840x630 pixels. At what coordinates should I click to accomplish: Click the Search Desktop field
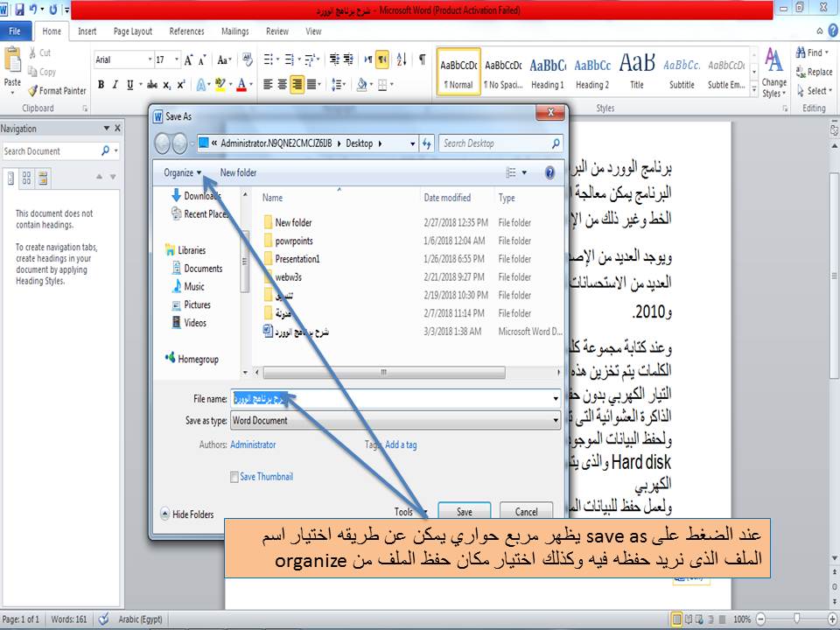(500, 143)
